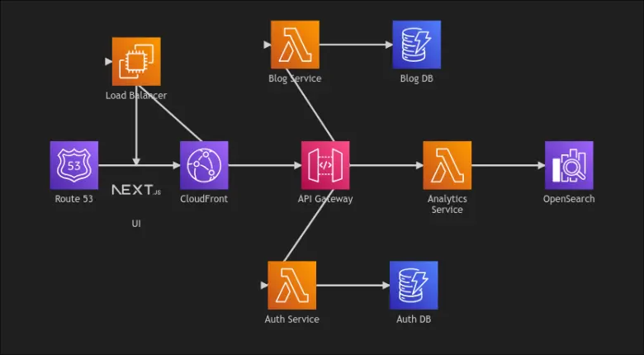Image resolution: width=644 pixels, height=355 pixels.
Task: Select the "Auth Service" text label
Action: click(291, 319)
